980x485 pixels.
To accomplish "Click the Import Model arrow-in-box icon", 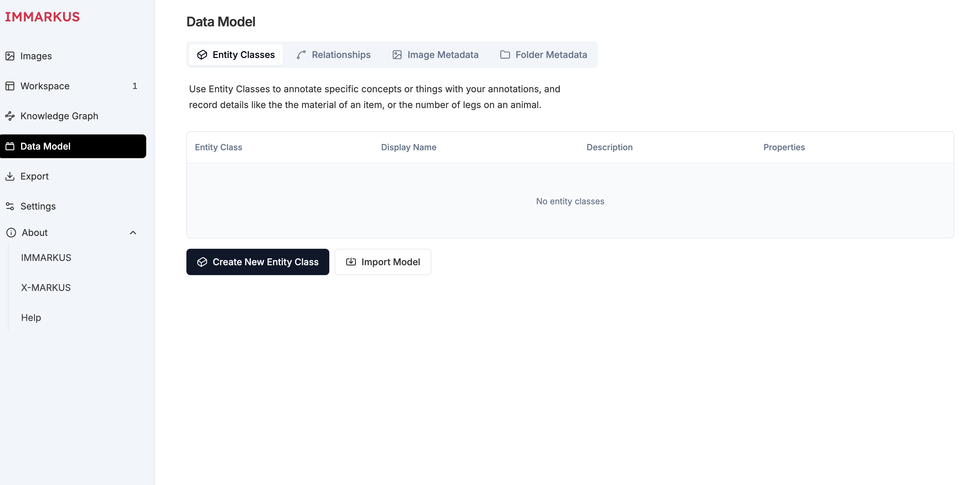I will 351,262.
